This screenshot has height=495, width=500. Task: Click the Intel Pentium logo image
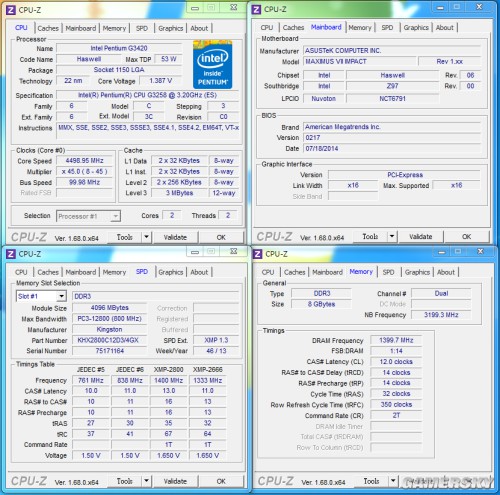pos(212,64)
